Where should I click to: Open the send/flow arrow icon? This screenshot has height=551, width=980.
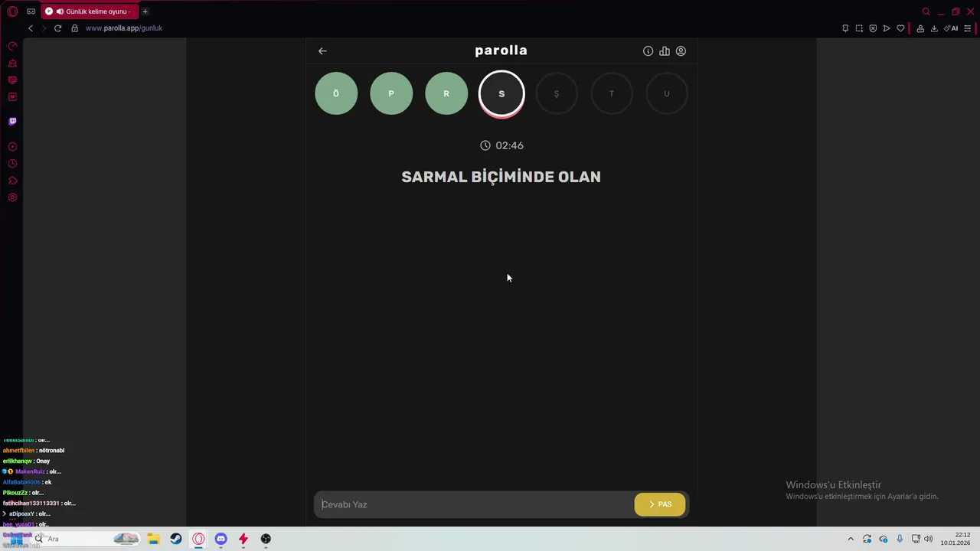(887, 28)
